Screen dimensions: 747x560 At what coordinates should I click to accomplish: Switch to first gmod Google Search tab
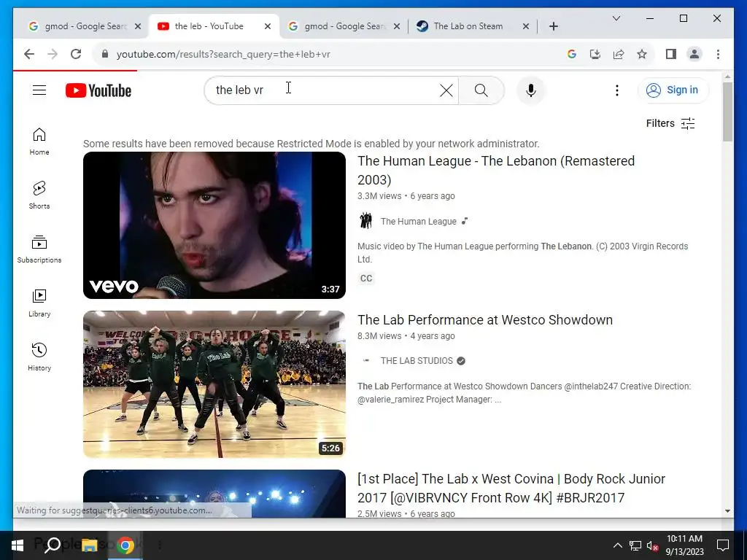coord(85,26)
